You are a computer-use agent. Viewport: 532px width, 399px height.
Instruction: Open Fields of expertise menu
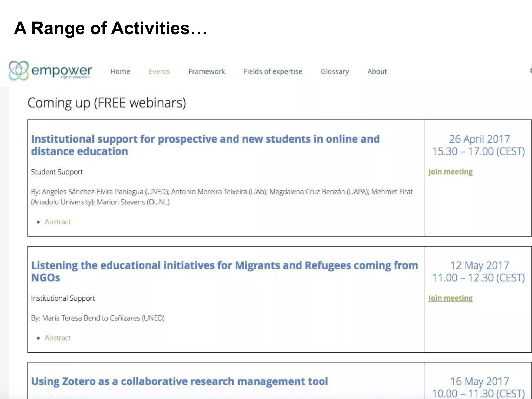273,71
